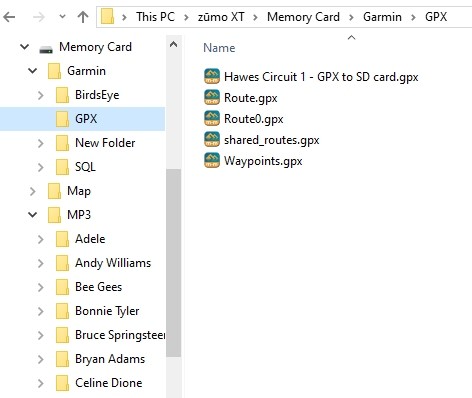The height and width of the screenshot is (398, 472).
Task: Select the Route.gpx file name
Action: 251,98
